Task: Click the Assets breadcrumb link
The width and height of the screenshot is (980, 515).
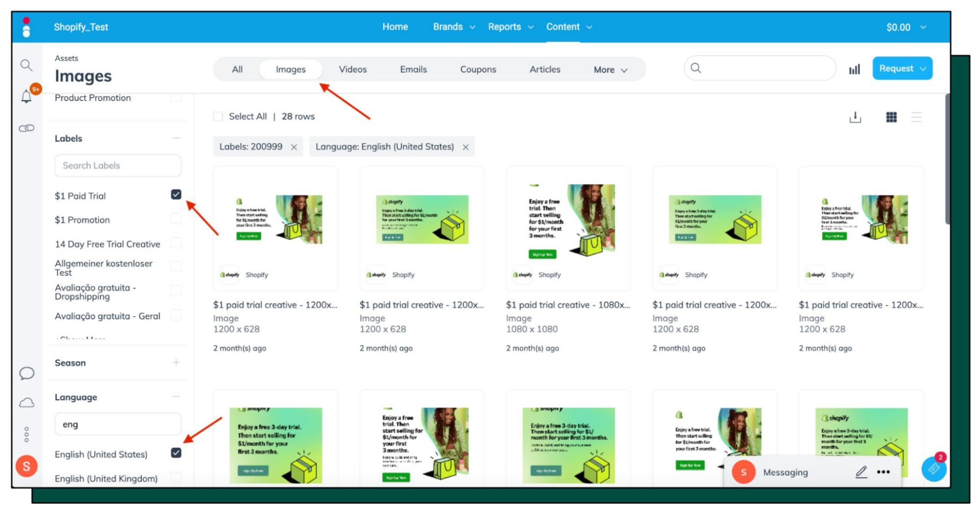Action: (x=66, y=58)
